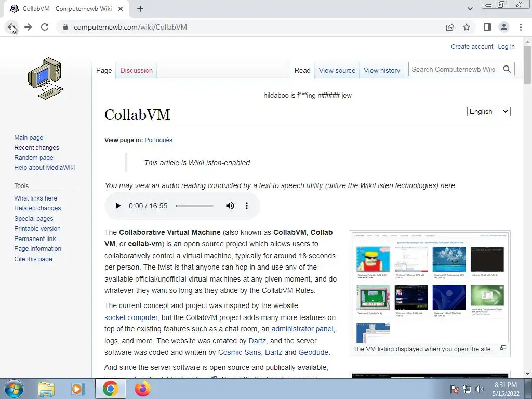532x399 pixels.
Task: Open the administrator panel link
Action: point(302,329)
